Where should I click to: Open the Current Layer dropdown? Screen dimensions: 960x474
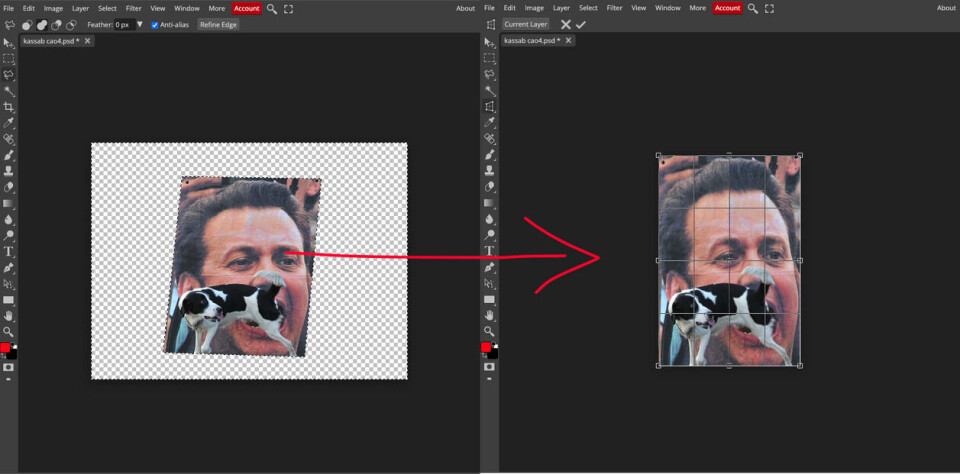[x=525, y=24]
